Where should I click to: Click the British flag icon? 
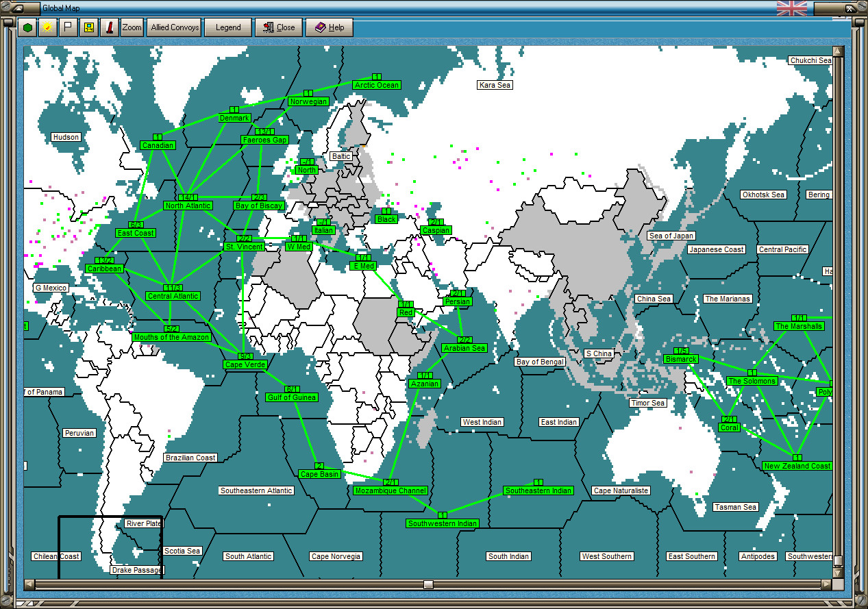(791, 8)
